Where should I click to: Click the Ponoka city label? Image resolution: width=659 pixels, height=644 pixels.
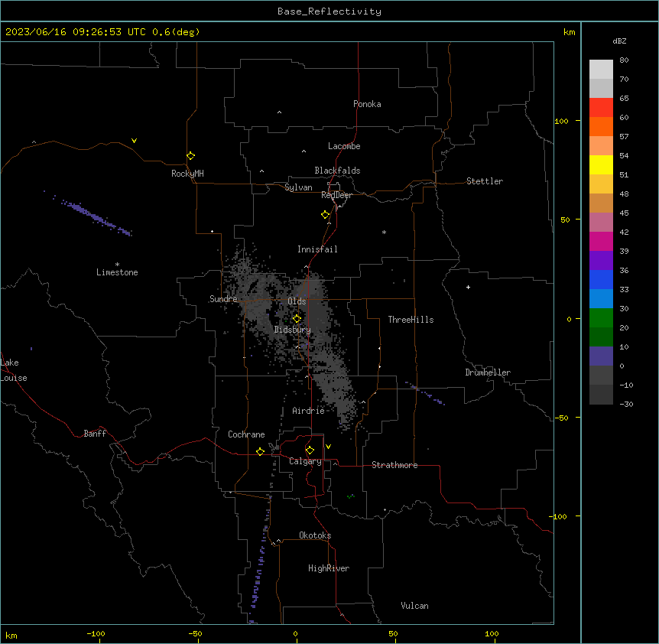click(x=367, y=104)
